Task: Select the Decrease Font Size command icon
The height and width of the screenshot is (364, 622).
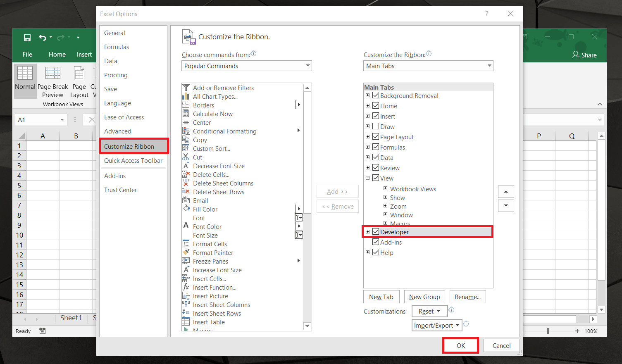Action: (x=186, y=166)
